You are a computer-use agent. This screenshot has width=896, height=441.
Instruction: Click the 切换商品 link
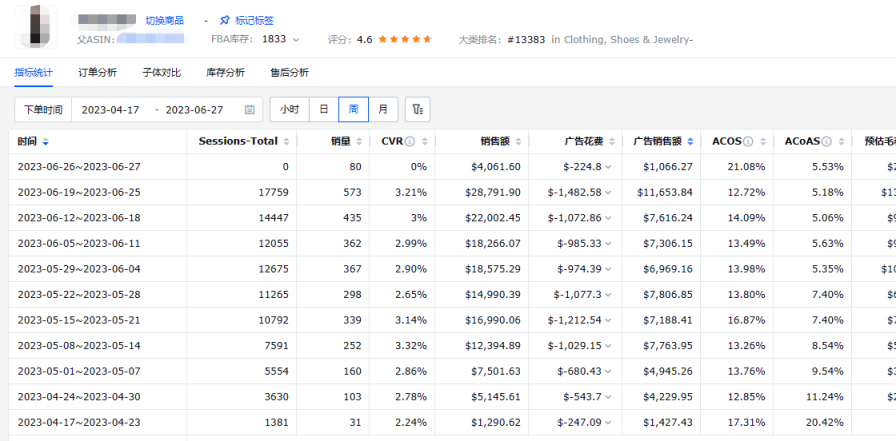pyautogui.click(x=164, y=20)
